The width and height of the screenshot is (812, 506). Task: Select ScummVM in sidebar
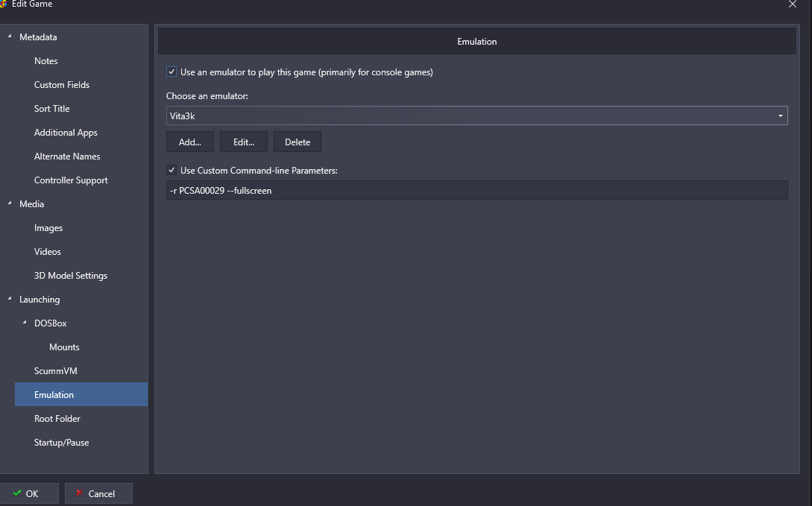click(x=55, y=370)
